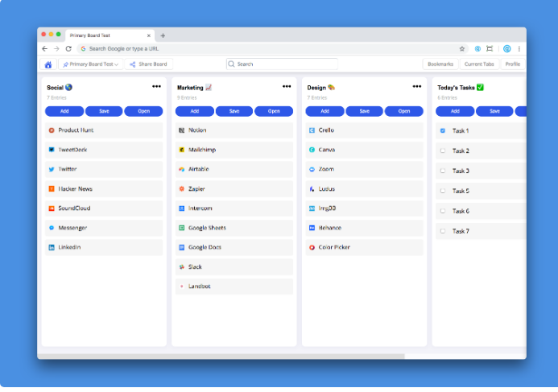558x392 pixels.
Task: Open the Google Sheets entry
Action: (234, 228)
